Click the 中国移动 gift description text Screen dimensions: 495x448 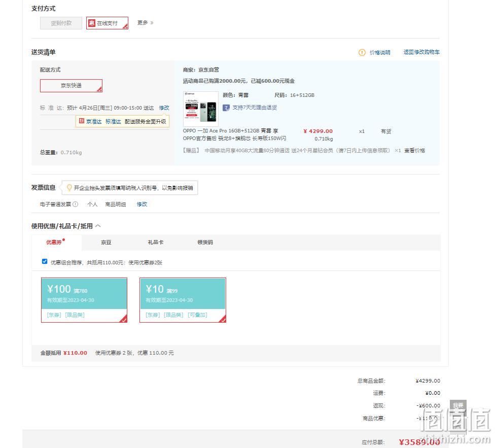pyautogui.click(x=297, y=151)
